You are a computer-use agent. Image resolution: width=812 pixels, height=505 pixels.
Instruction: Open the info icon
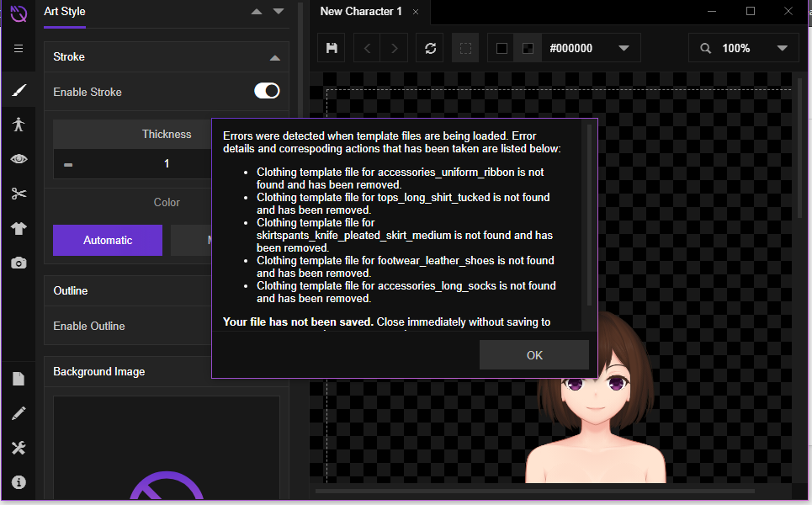[19, 482]
